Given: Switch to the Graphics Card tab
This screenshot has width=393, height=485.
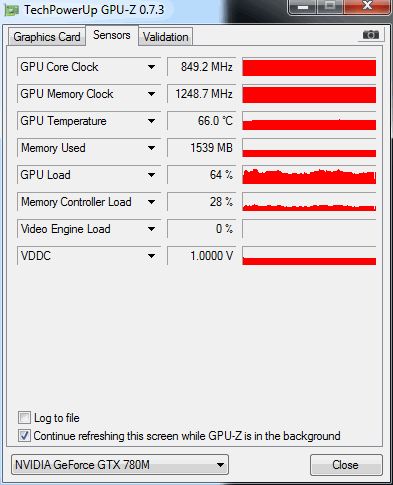Looking at the screenshot, I should 47,37.
